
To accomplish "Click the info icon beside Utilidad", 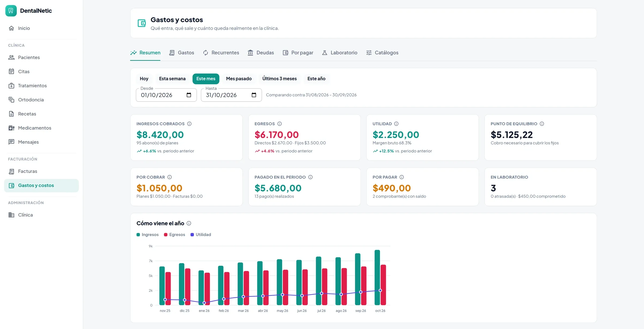I will (x=396, y=124).
